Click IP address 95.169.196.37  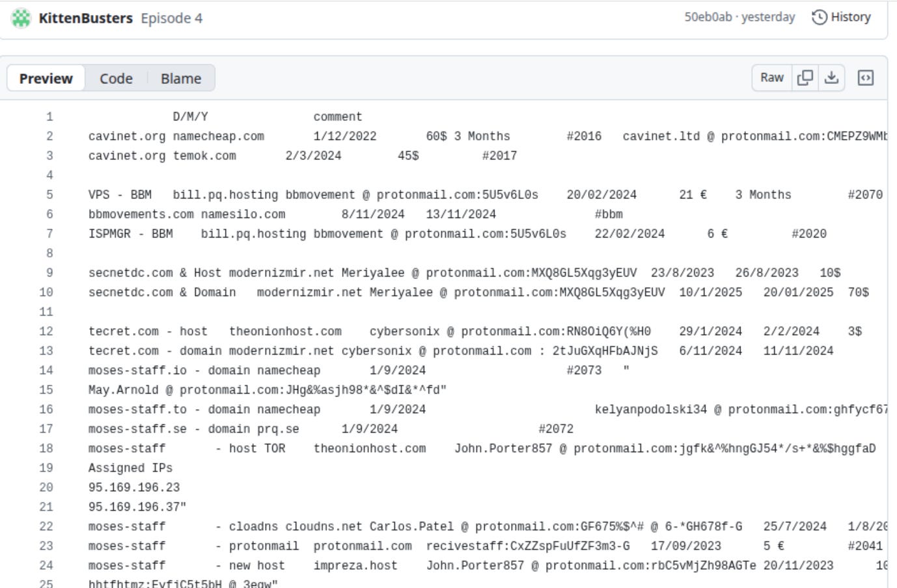pyautogui.click(x=134, y=507)
